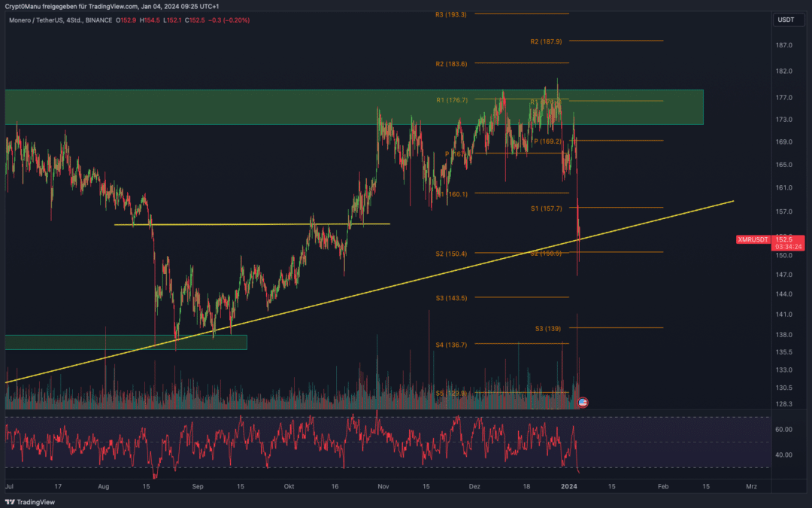Click the RSI 60.00 scale label
Viewport: 812px width, 508px height.
[x=783, y=429]
